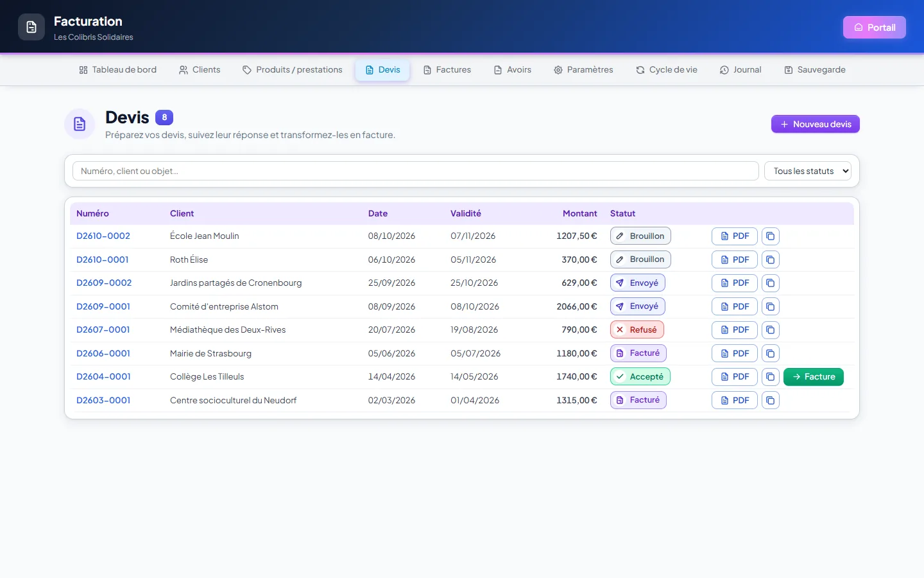Duplicate quote D2610-0002 with the copy icon

pyautogui.click(x=771, y=236)
